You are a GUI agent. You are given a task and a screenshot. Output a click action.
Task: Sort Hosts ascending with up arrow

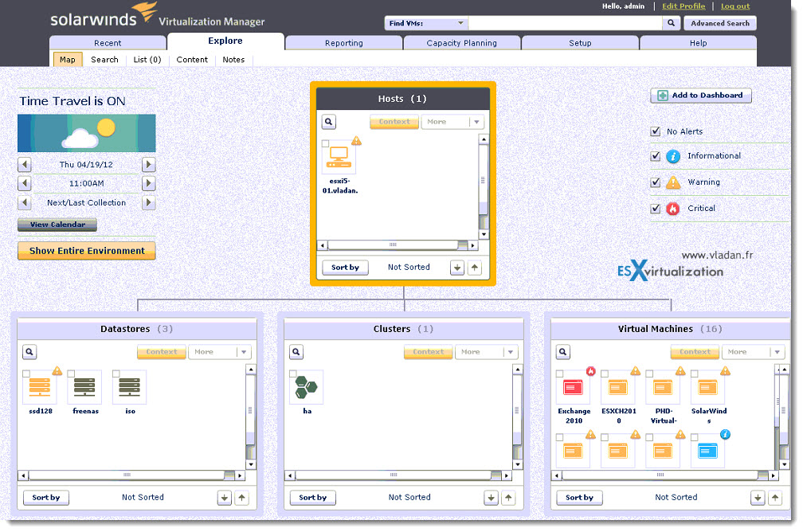click(475, 268)
